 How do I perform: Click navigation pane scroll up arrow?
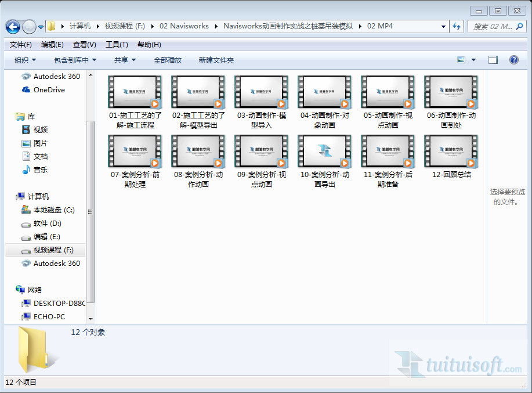[x=91, y=75]
